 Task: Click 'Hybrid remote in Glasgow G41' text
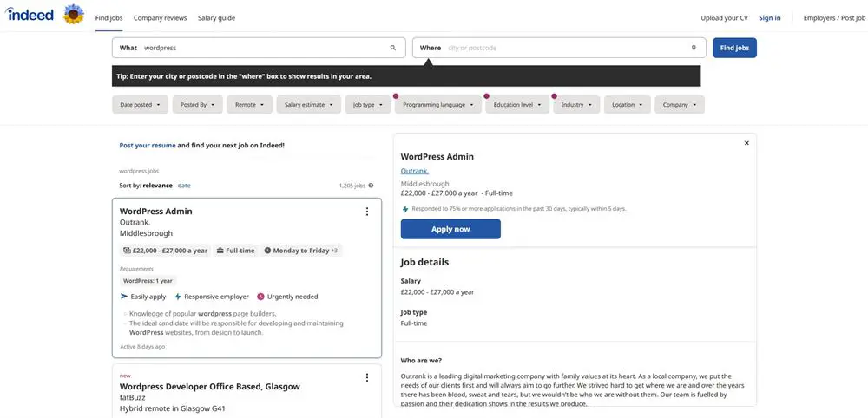(x=172, y=408)
